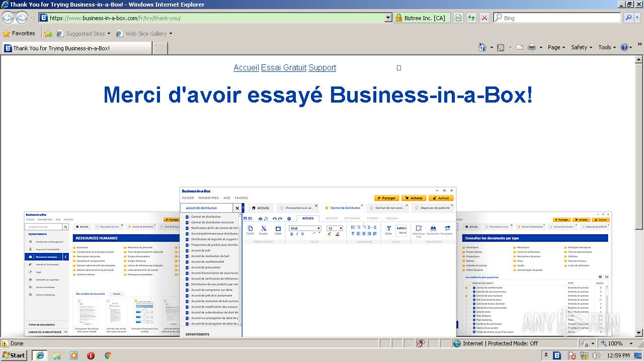Open Business-in-a-Box tray icon
644x362 pixels.
point(557,355)
